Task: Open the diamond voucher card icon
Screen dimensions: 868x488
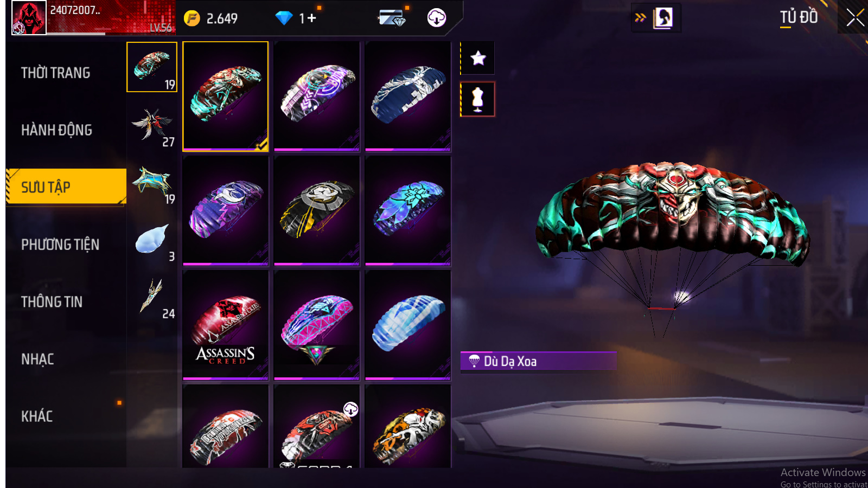Action: pyautogui.click(x=392, y=18)
